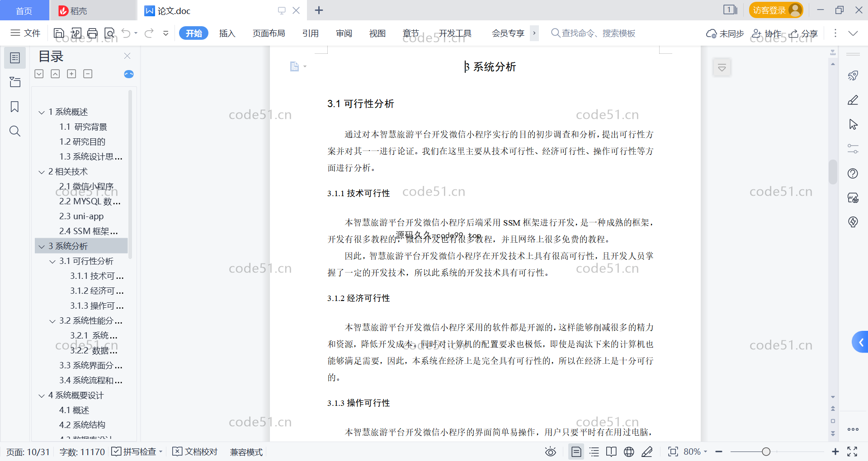Click the add heading plus icon in 目录
This screenshot has height=461, width=868.
[71, 74]
